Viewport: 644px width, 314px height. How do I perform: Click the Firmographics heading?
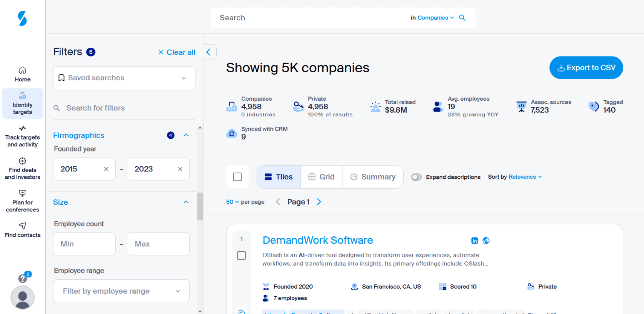tap(79, 135)
